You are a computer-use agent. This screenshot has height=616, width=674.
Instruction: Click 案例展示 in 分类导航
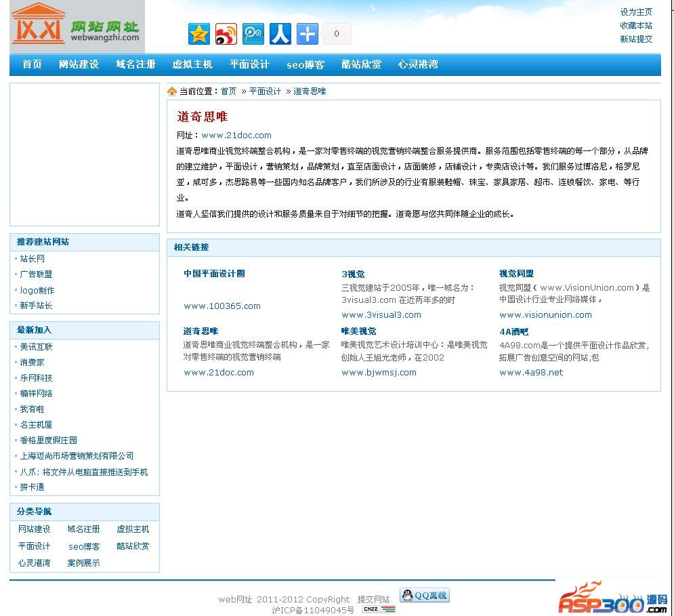pyautogui.click(x=83, y=562)
